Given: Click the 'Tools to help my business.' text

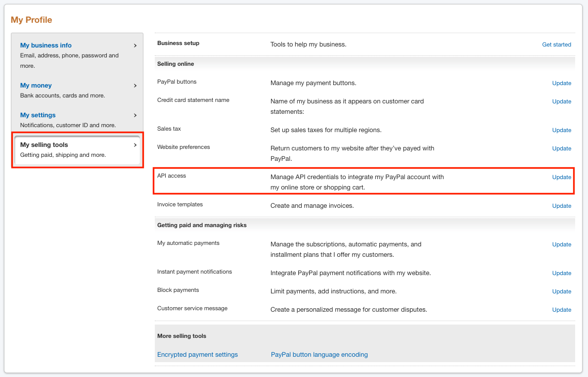Looking at the screenshot, I should (308, 45).
